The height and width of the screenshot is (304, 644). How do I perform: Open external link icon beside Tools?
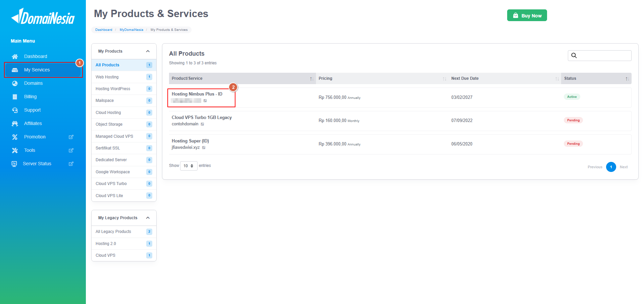coord(71,150)
